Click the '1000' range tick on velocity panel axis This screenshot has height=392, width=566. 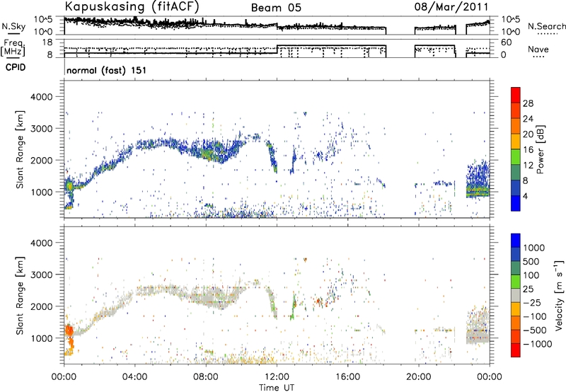tap(41, 338)
